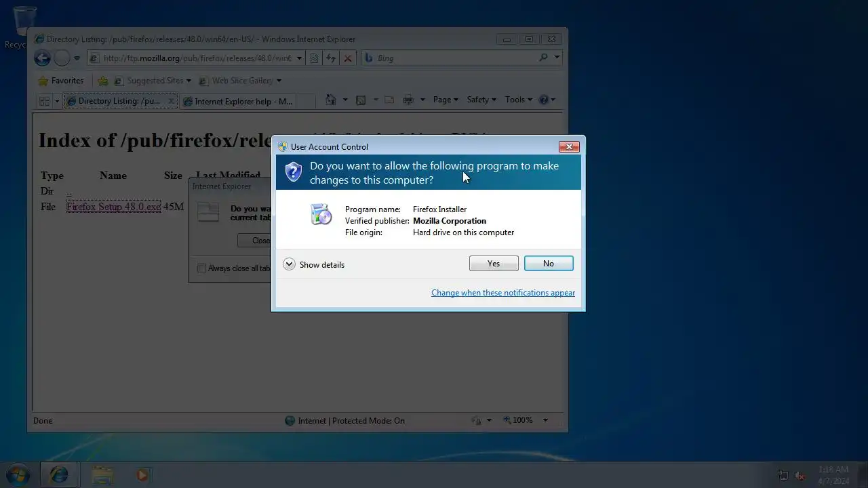
Task: Open the search provider dropdown
Action: (557, 58)
